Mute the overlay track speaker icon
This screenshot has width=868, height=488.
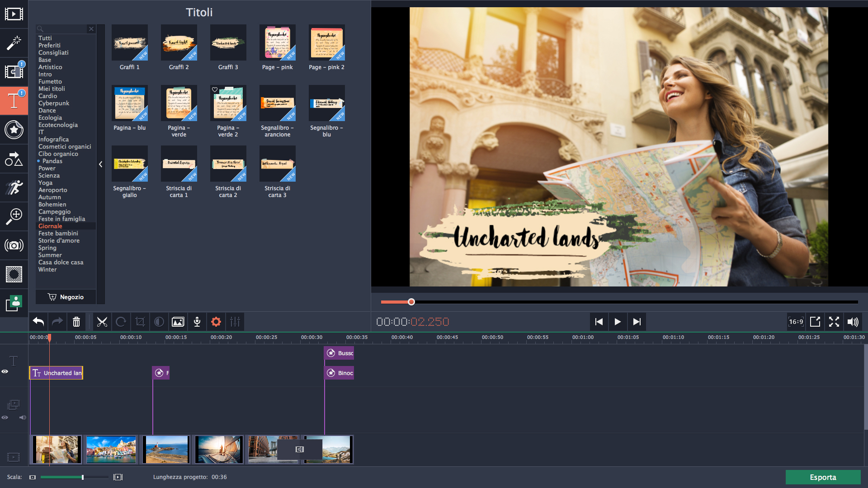[22, 418]
